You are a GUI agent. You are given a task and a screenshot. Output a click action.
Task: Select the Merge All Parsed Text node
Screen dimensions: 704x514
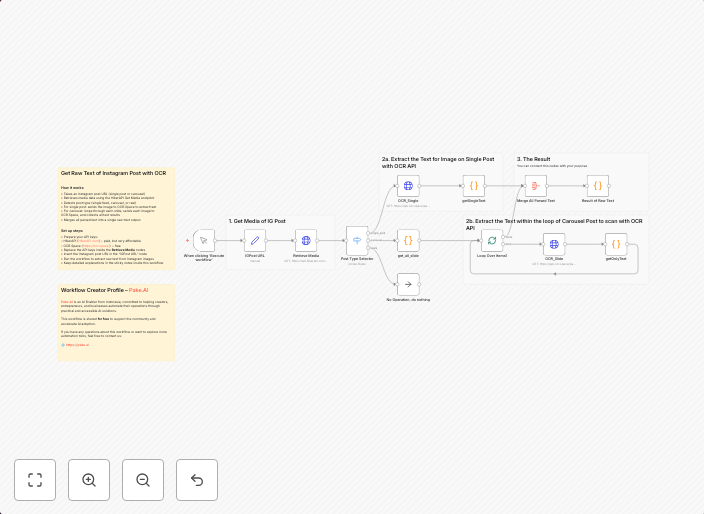pos(536,186)
